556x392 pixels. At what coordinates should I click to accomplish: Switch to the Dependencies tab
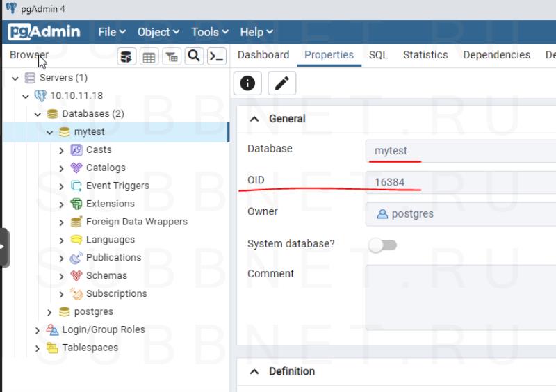[496, 55]
